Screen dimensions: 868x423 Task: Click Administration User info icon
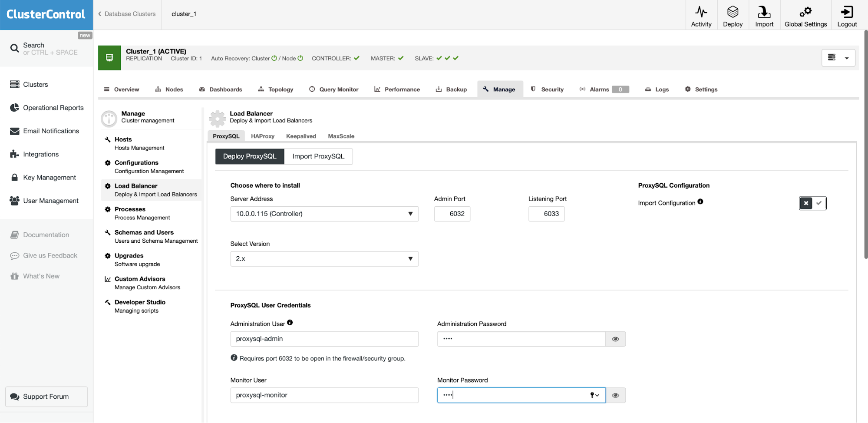290,323
